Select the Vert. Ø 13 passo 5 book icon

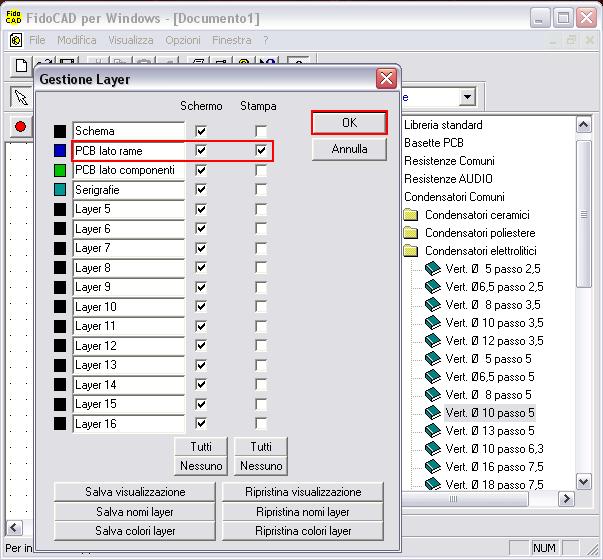(433, 431)
